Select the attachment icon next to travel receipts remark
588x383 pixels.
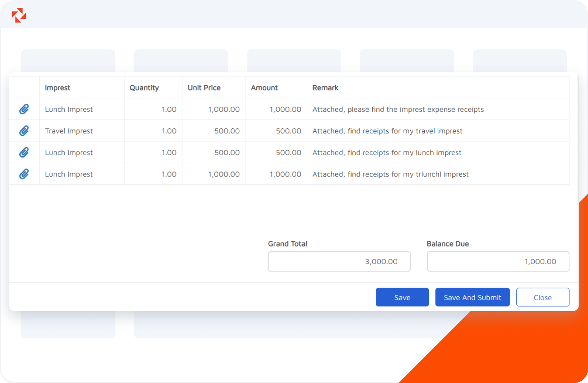(24, 131)
